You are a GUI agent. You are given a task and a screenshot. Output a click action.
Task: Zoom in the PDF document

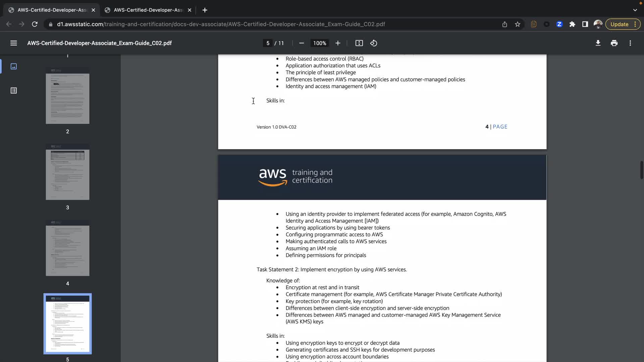coord(338,43)
